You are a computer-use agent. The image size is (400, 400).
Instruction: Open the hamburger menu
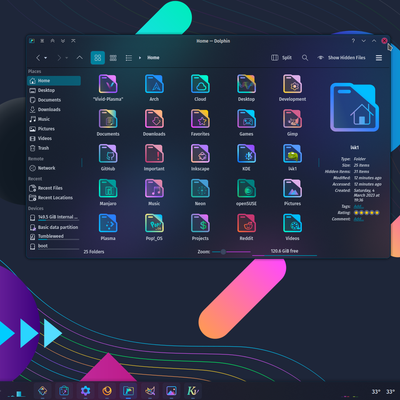click(379, 58)
